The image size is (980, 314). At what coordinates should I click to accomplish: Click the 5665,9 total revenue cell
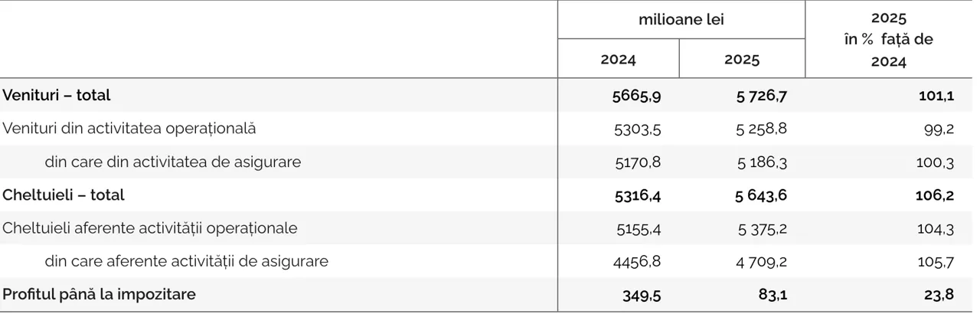point(638,96)
